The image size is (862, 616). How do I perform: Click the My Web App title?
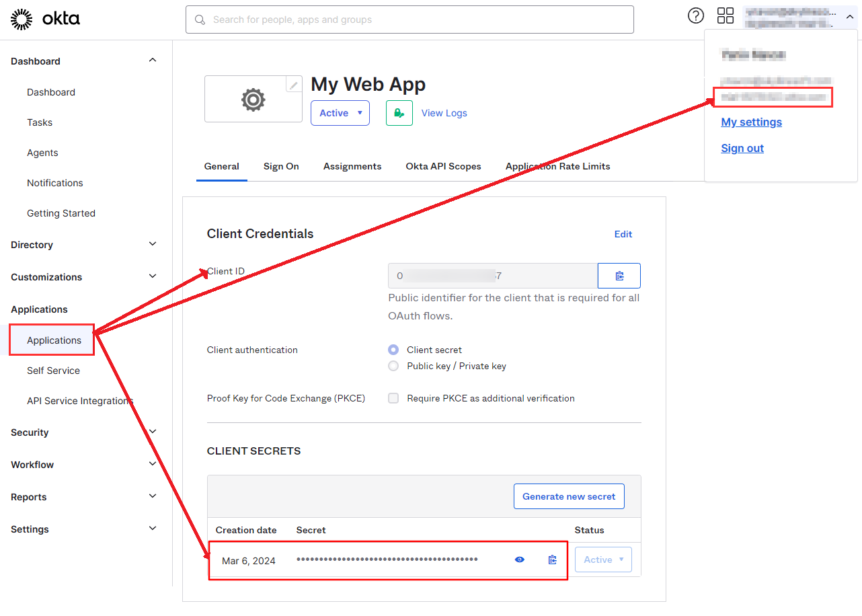click(368, 84)
